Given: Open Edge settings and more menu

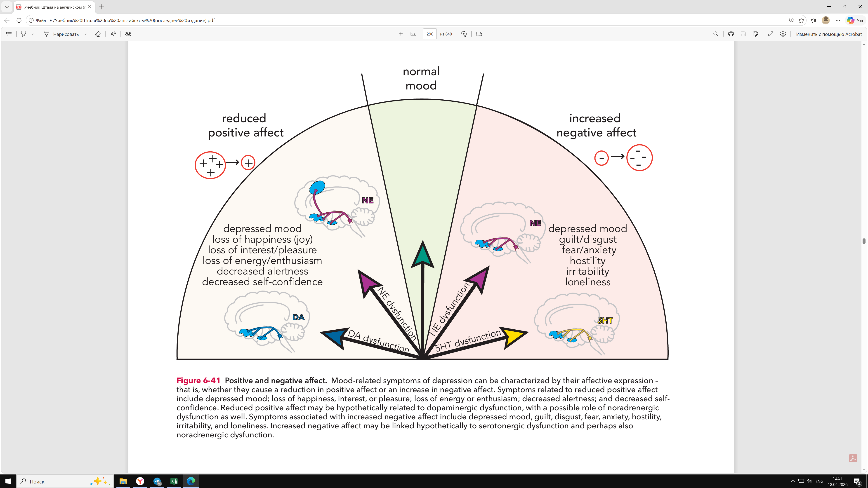Looking at the screenshot, I should coord(838,20).
